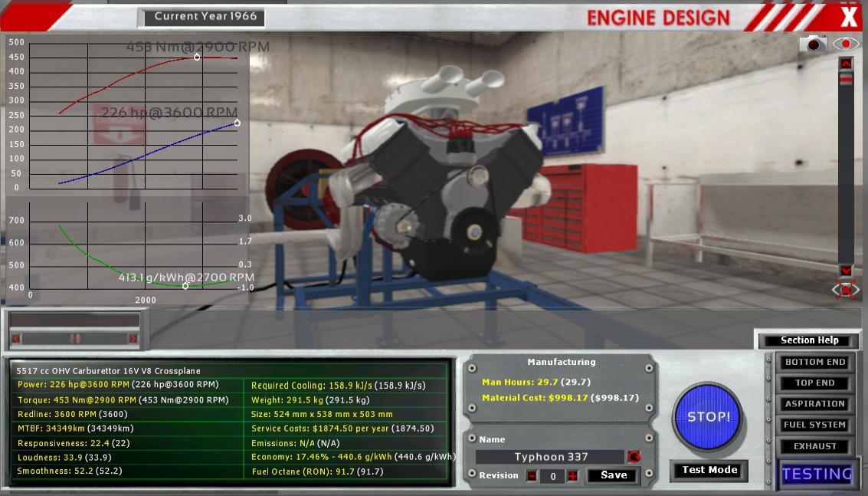Screen dimensions: 868x496
Task: Open Section Help
Action: click(809, 340)
